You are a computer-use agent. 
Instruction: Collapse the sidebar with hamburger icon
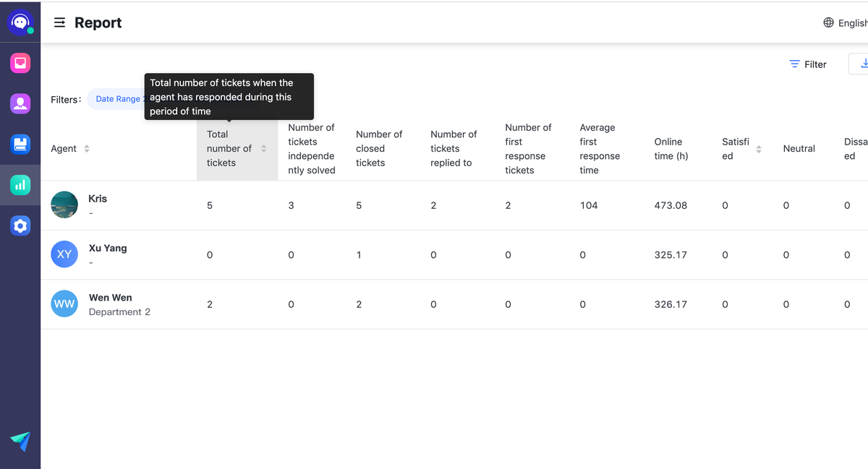pos(60,23)
